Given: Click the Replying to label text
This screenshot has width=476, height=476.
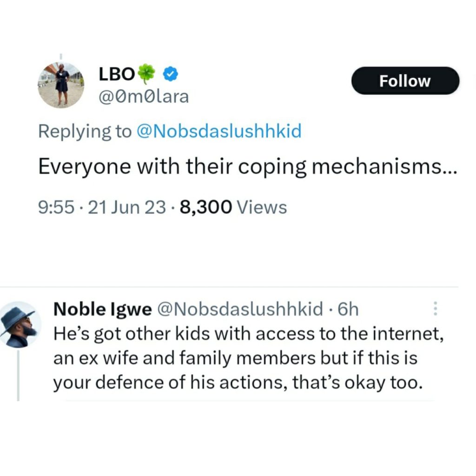Looking at the screenshot, I should tap(84, 131).
